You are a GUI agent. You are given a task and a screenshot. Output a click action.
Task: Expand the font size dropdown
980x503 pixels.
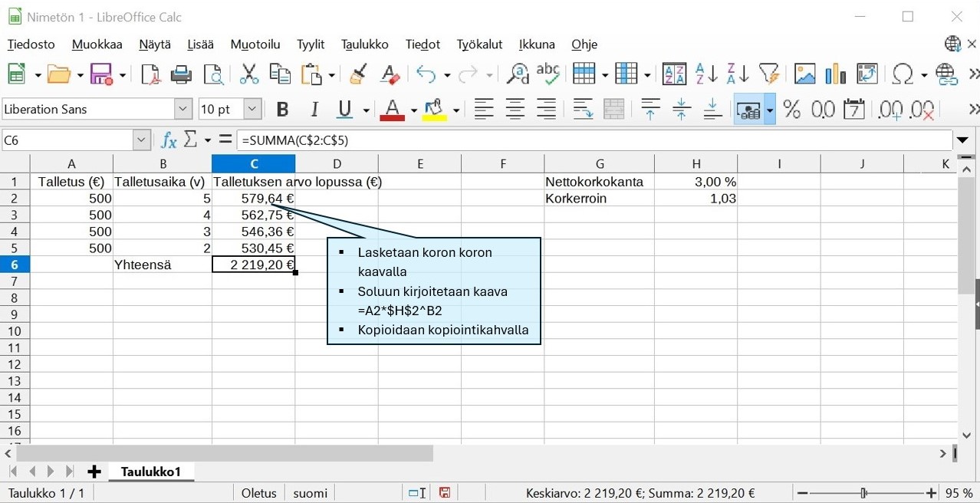coord(252,110)
